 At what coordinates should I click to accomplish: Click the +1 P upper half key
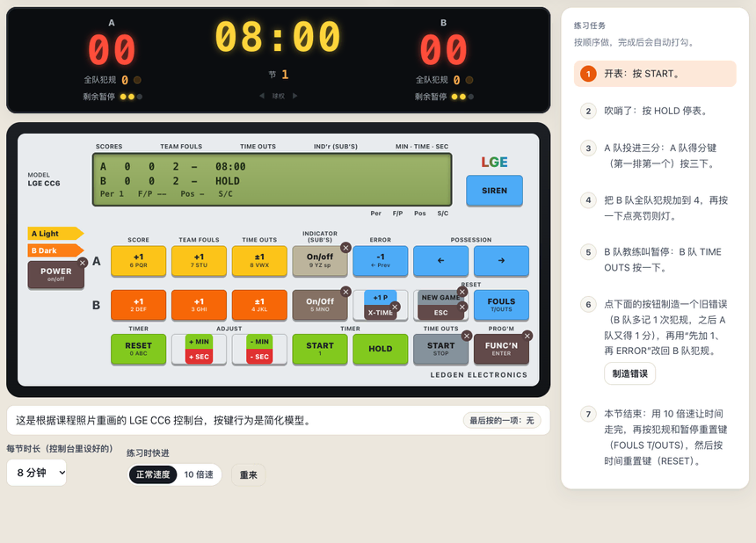(381, 298)
